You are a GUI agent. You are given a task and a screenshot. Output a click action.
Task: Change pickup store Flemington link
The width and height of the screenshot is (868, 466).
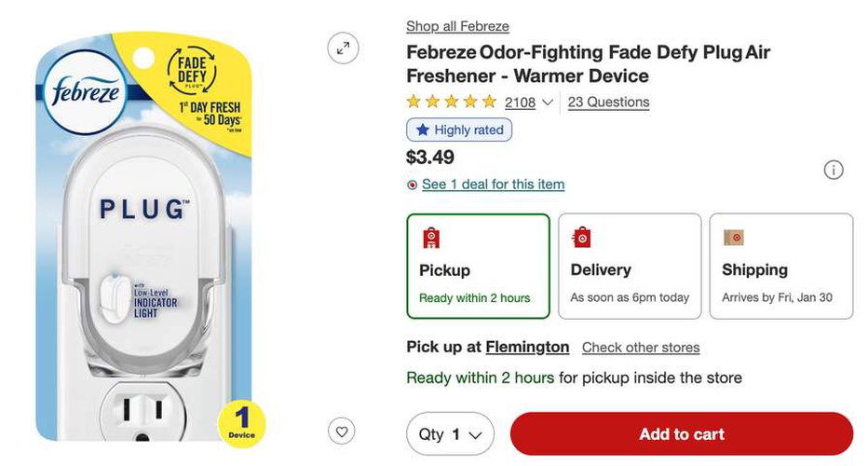(527, 347)
